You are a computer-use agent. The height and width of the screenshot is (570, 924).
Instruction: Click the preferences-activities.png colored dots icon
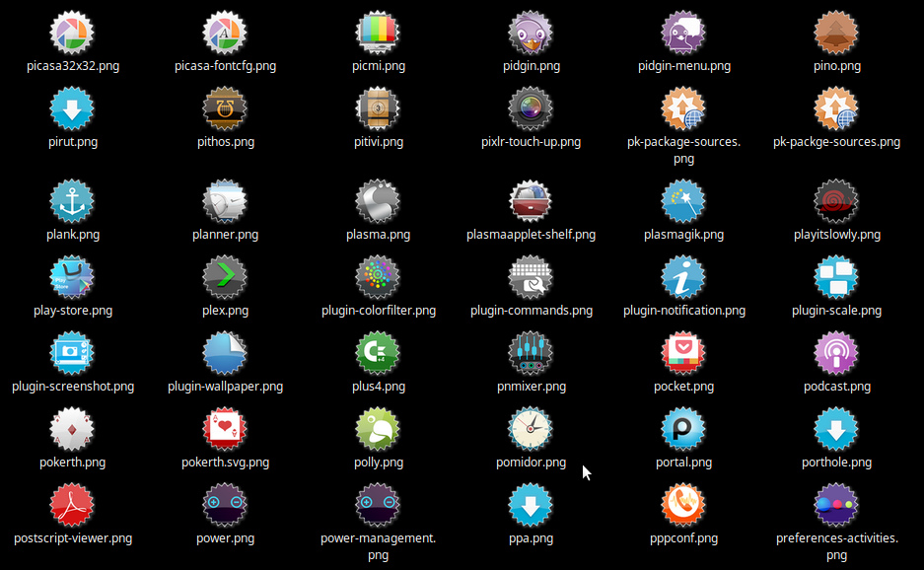836,505
